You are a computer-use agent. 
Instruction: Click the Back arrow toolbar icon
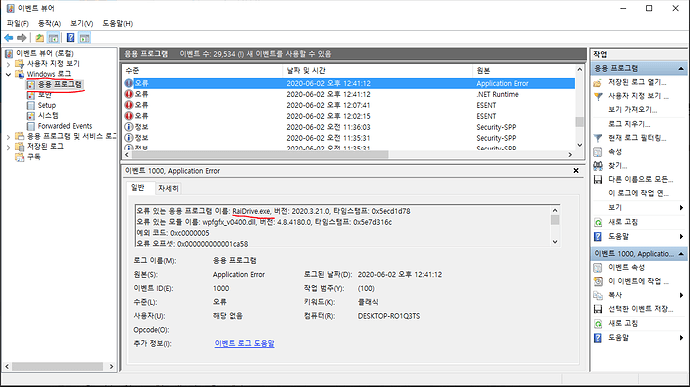click(x=9, y=38)
